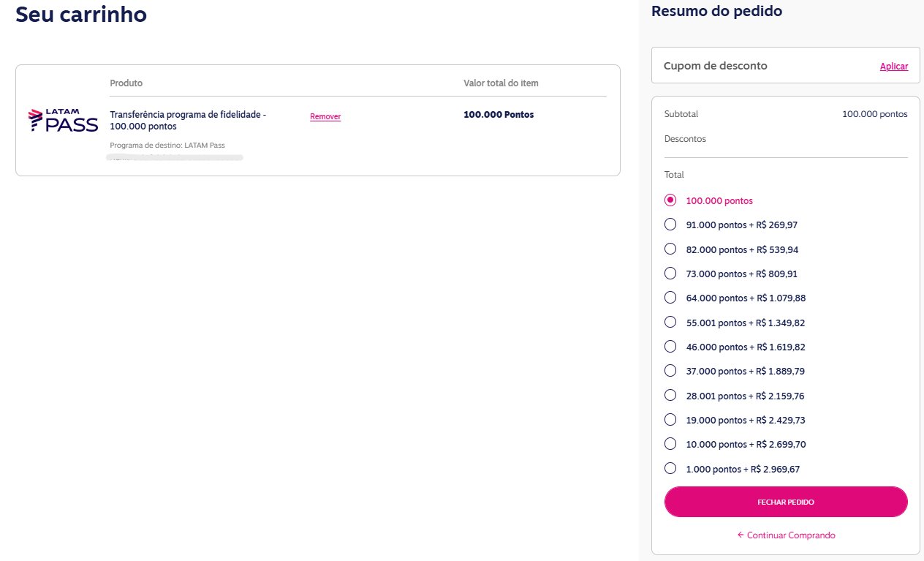Click the Seu carrinho heading
The width and height of the screenshot is (924, 561).
[81, 14]
